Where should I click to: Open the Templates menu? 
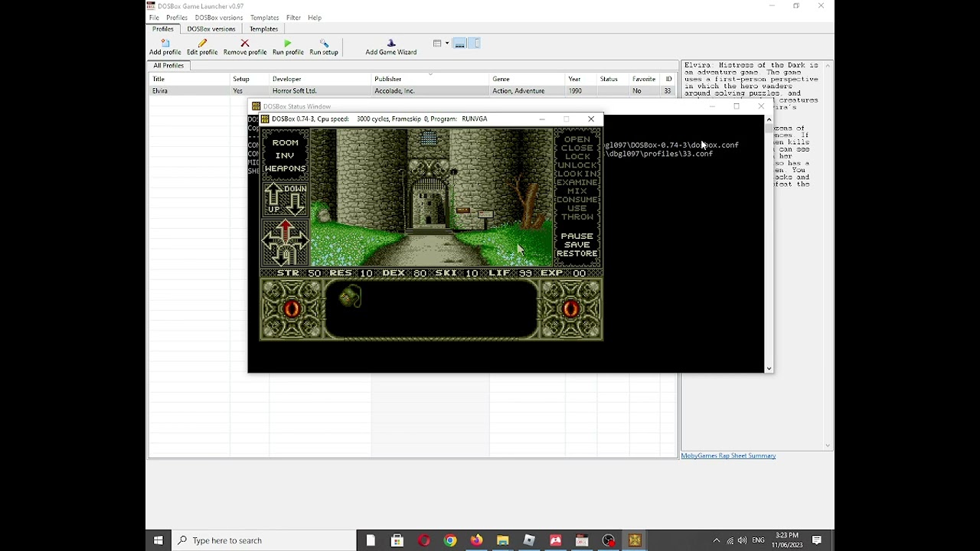pyautogui.click(x=264, y=18)
